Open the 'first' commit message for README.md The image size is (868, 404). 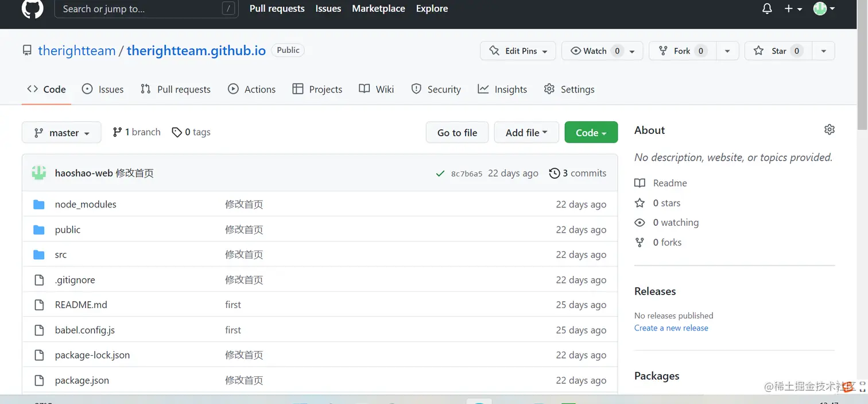[x=233, y=305]
